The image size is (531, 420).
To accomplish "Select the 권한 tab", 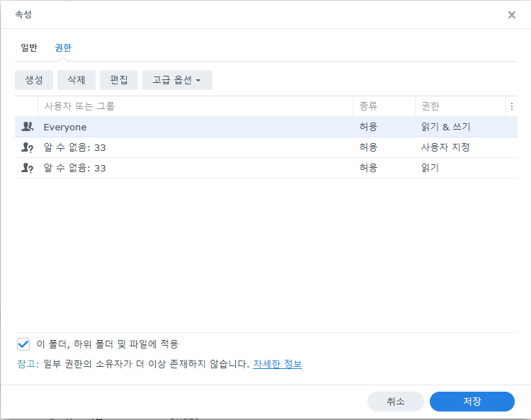I will point(63,47).
